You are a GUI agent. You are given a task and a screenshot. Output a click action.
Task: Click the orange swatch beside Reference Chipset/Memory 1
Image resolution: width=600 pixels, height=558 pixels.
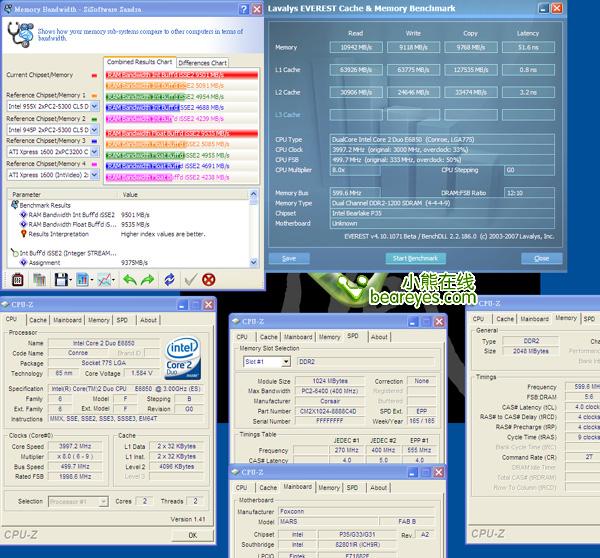(94, 96)
